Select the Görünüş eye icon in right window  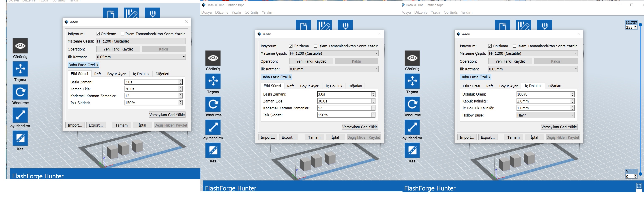(412, 58)
